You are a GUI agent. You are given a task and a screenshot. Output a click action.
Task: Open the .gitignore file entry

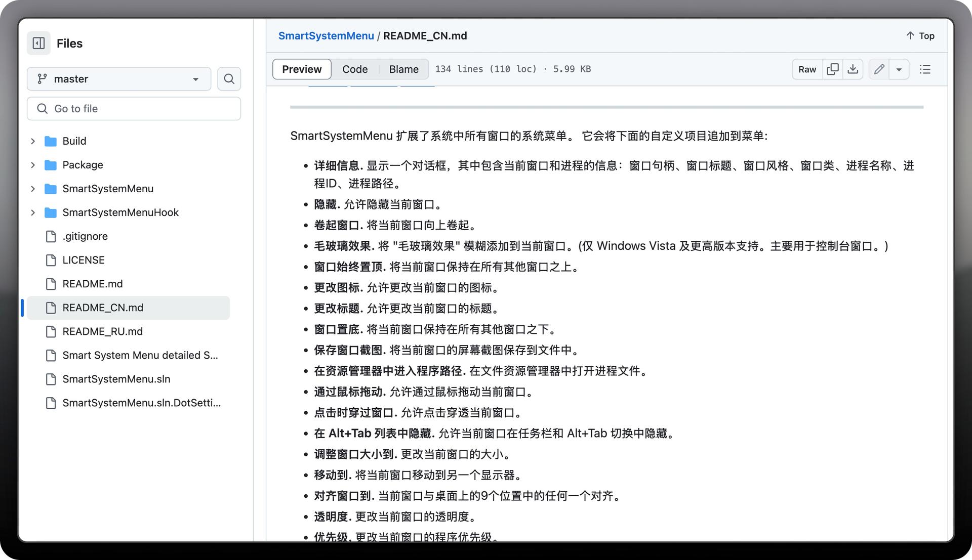85,236
